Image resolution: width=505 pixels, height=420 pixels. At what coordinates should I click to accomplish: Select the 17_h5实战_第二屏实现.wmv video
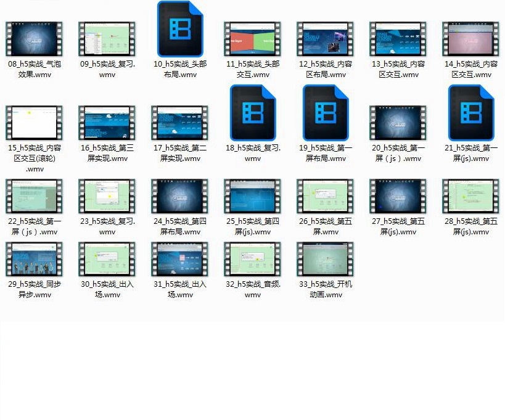[179, 123]
